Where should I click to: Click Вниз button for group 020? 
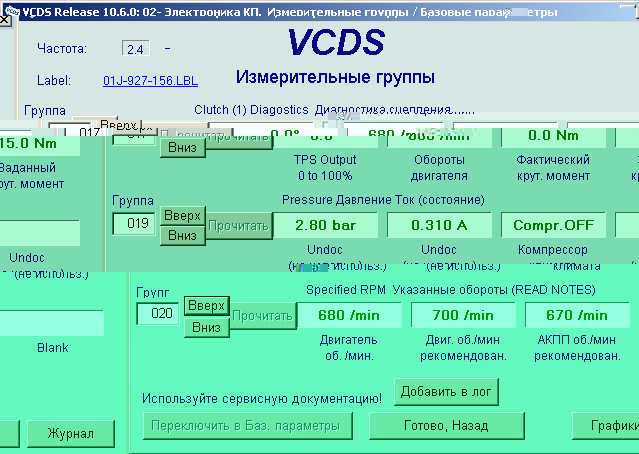tap(207, 327)
